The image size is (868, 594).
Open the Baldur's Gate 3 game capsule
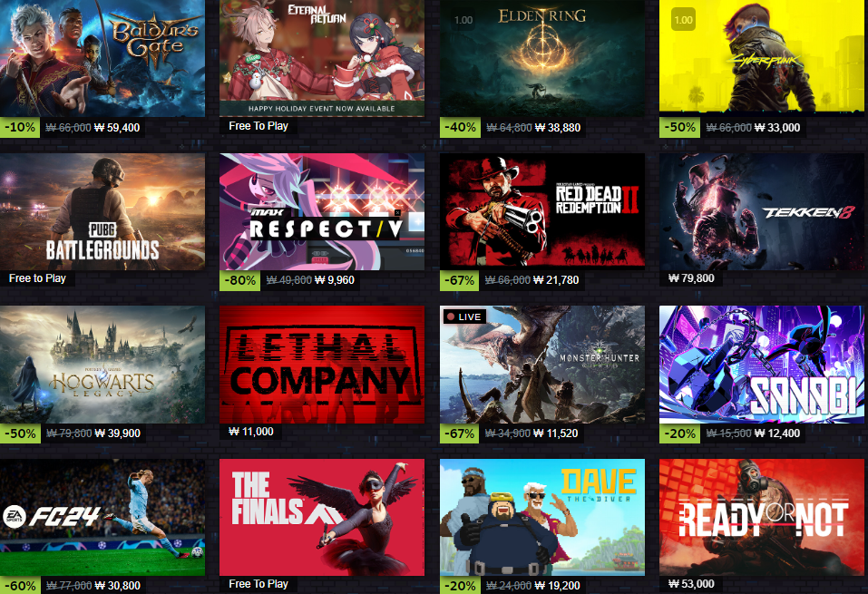click(102, 58)
